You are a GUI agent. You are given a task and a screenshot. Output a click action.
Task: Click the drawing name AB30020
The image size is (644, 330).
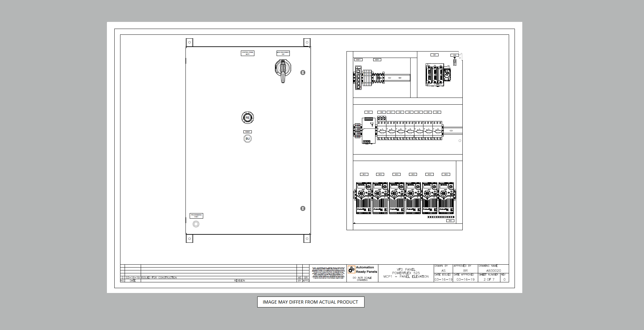(493, 271)
